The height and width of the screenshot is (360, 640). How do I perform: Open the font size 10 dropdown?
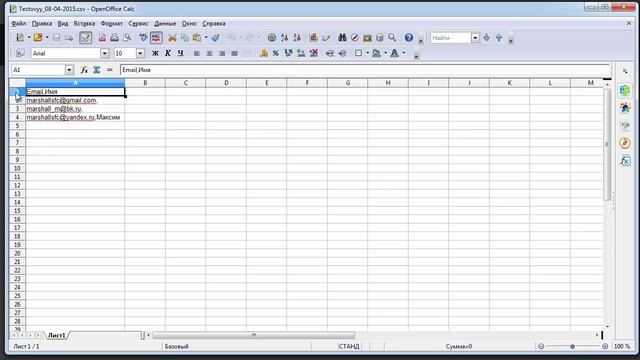(140, 53)
